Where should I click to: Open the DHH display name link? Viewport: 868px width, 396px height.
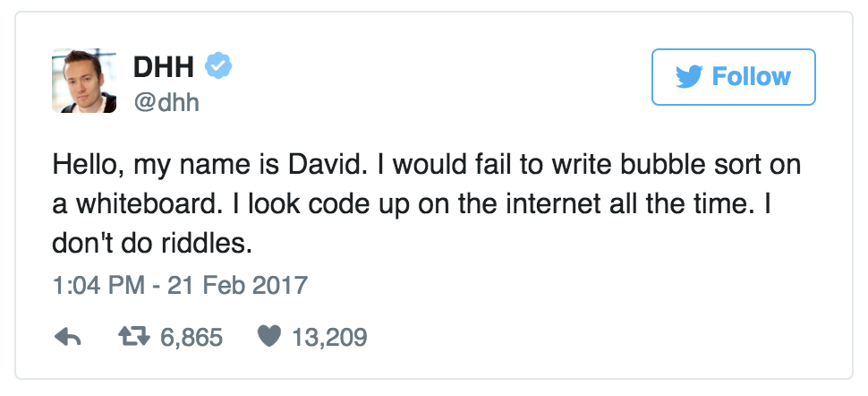[x=164, y=67]
